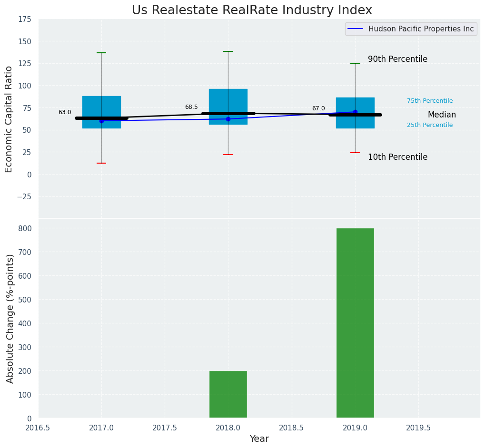This screenshot has height=448, width=485.
Task: Select the 2018 blue box plot
Action: tap(228, 101)
